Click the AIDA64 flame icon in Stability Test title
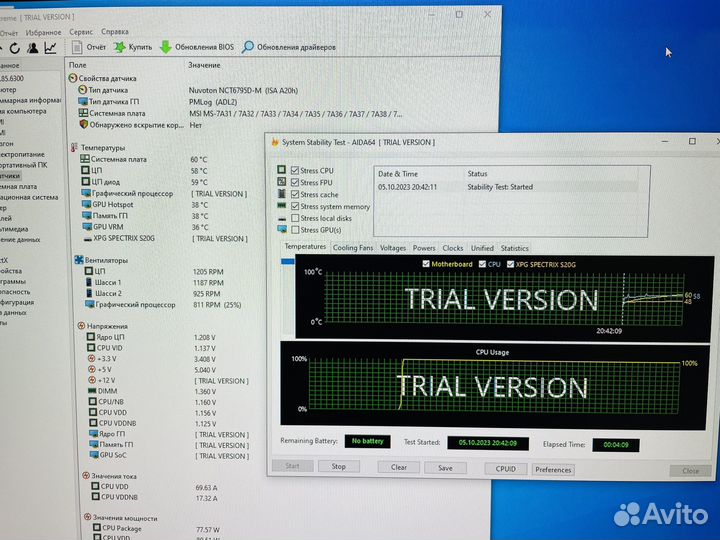 tap(275, 142)
